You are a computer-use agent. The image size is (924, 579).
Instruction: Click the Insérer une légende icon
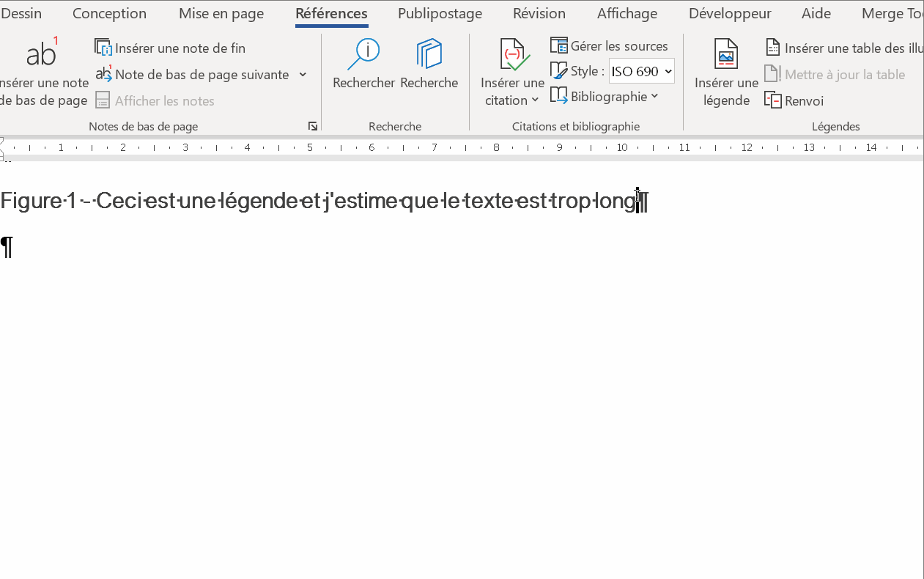click(726, 55)
